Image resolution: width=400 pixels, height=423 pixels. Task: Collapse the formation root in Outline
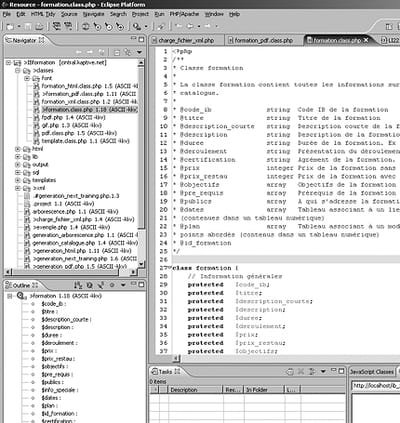10,296
